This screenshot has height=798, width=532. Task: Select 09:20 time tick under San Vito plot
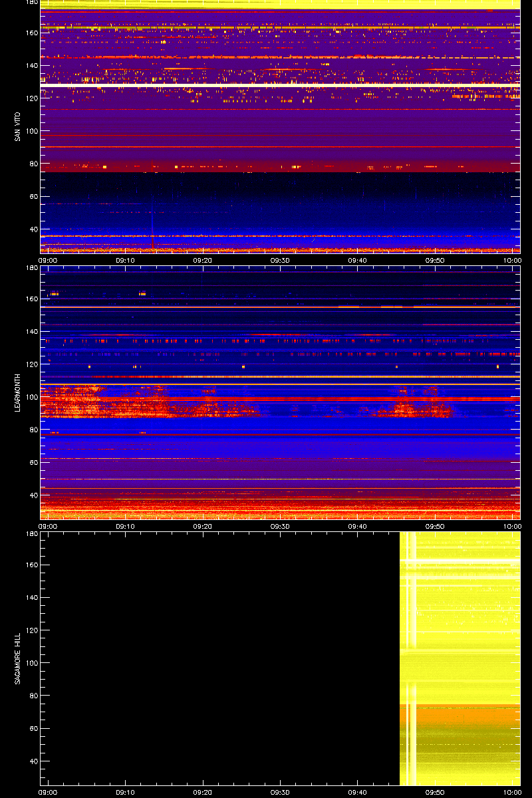tap(203, 261)
